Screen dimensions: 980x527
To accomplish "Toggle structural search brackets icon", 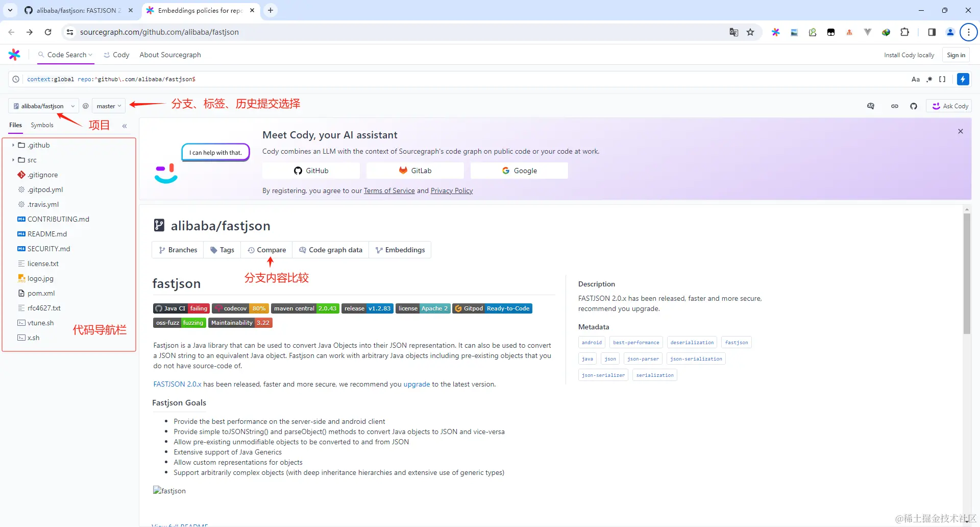I will tap(942, 79).
